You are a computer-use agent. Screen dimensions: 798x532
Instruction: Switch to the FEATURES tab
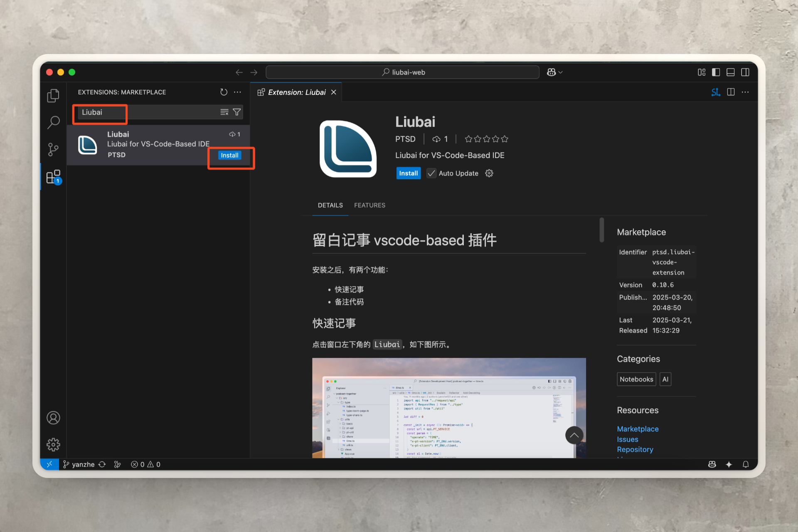[x=369, y=205]
